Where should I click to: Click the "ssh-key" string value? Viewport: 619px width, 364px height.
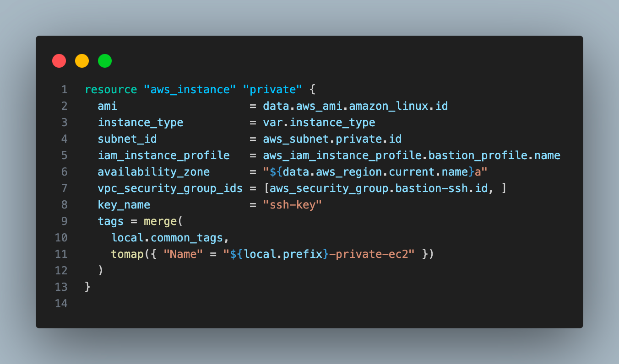[293, 205]
